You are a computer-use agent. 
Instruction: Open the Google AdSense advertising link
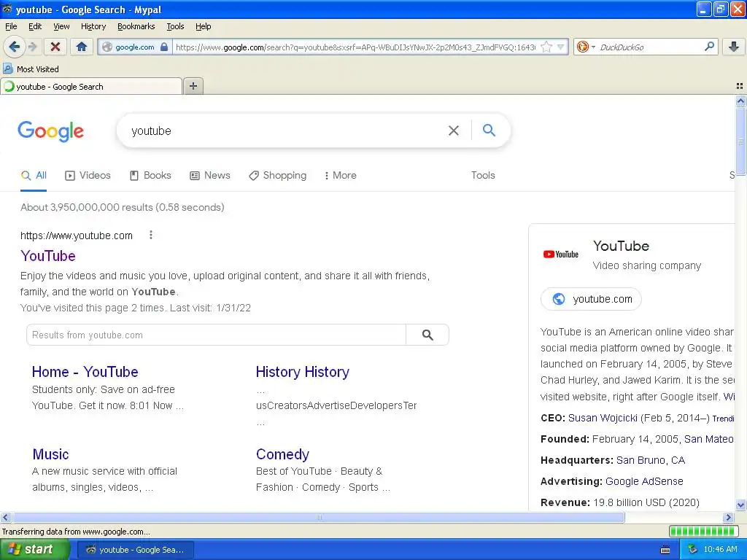644,481
